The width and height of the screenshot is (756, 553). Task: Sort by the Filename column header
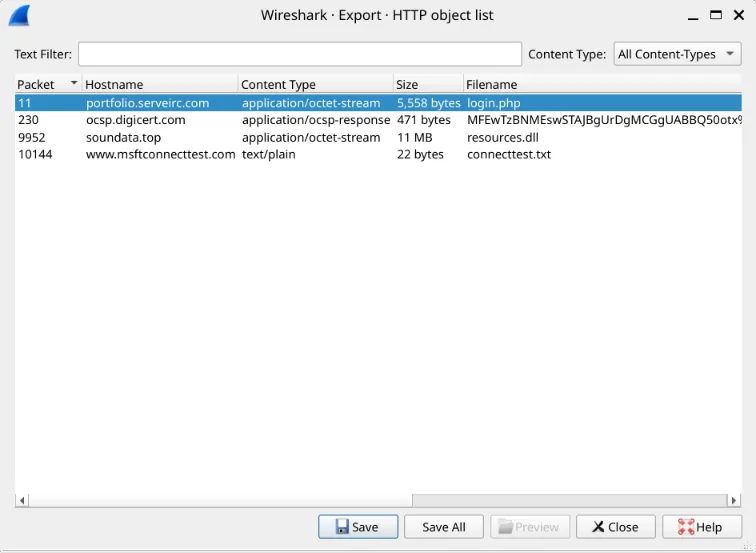[x=602, y=84]
